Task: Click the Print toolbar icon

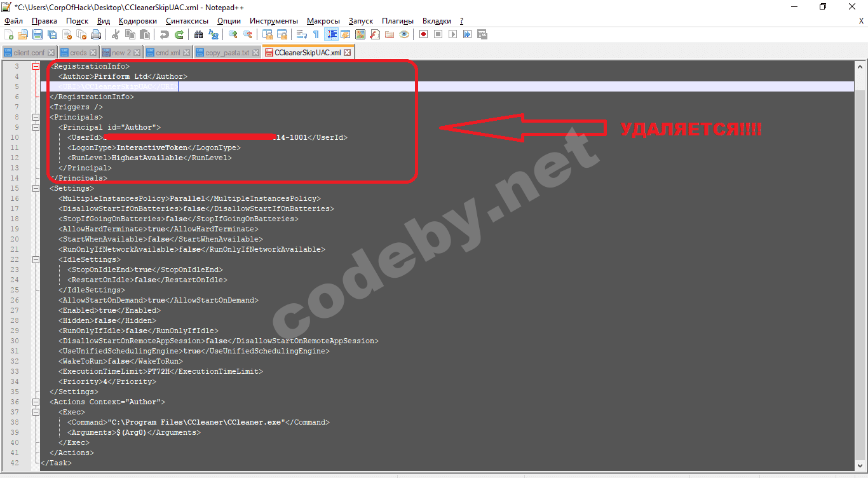Action: coord(96,34)
